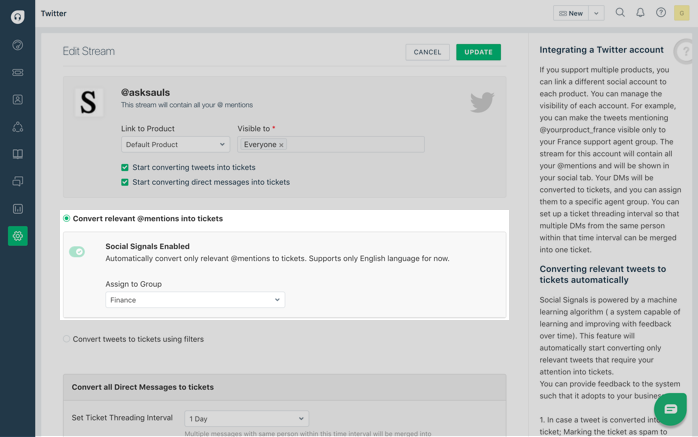Click the Twitter bird logo

482,102
